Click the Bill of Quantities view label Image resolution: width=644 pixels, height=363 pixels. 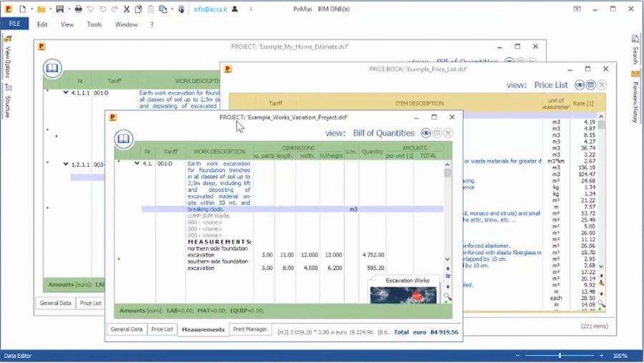coord(384,133)
